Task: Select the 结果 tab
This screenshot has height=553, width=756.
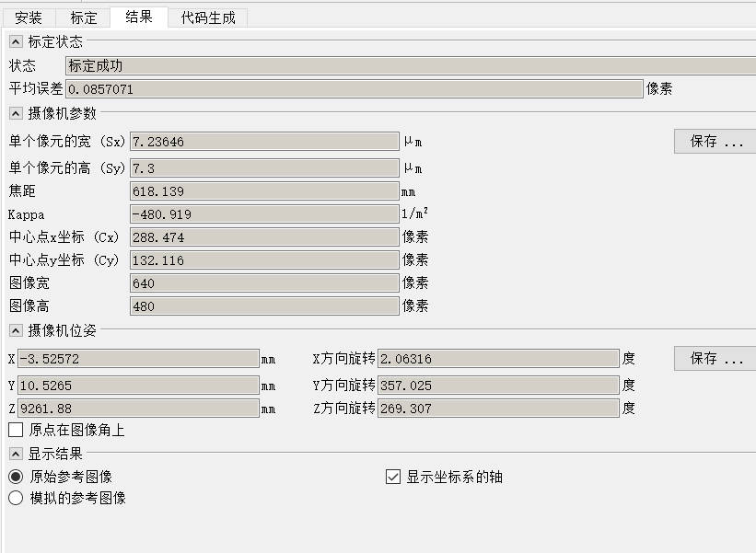Action: coord(139,17)
